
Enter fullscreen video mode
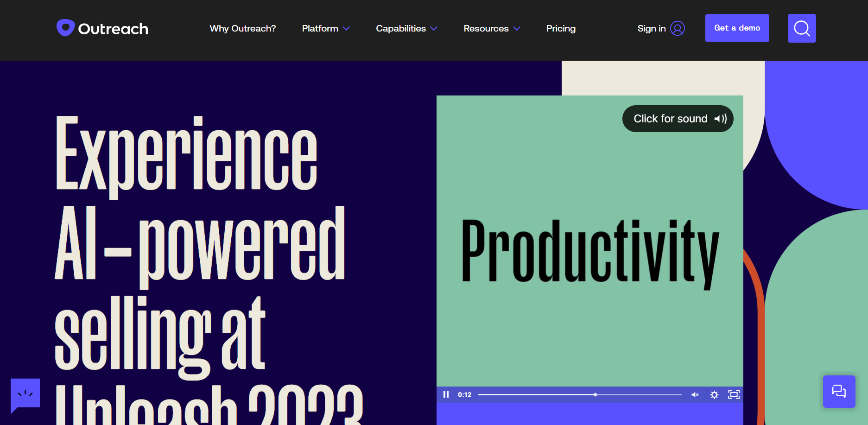(x=734, y=394)
